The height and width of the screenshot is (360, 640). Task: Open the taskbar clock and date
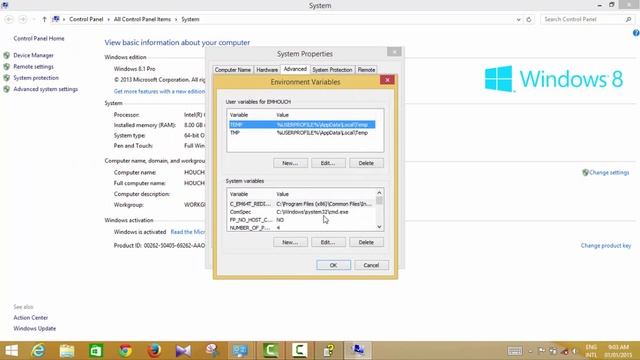point(618,351)
